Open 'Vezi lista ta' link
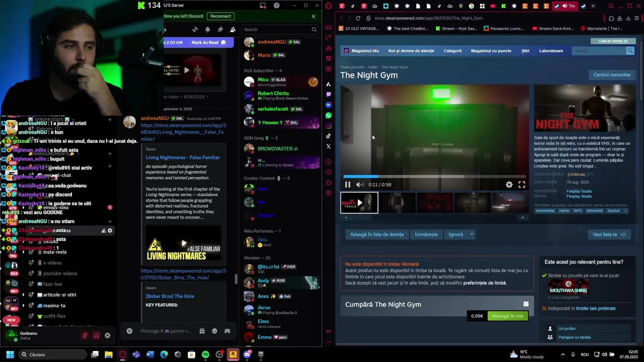The width and height of the screenshot is (644, 362). tap(609, 234)
